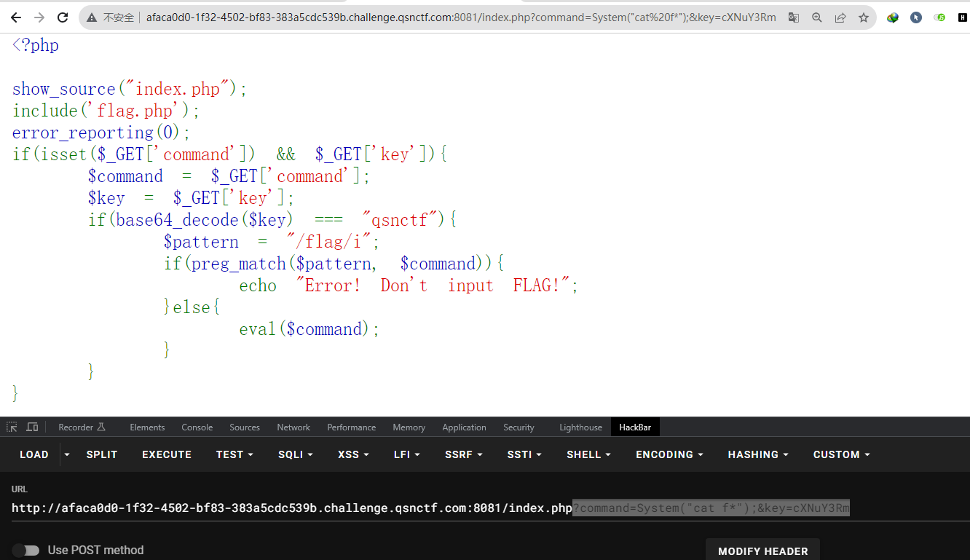This screenshot has height=560, width=970.
Task: Bookmark this page with the star icon
Action: pos(864,17)
